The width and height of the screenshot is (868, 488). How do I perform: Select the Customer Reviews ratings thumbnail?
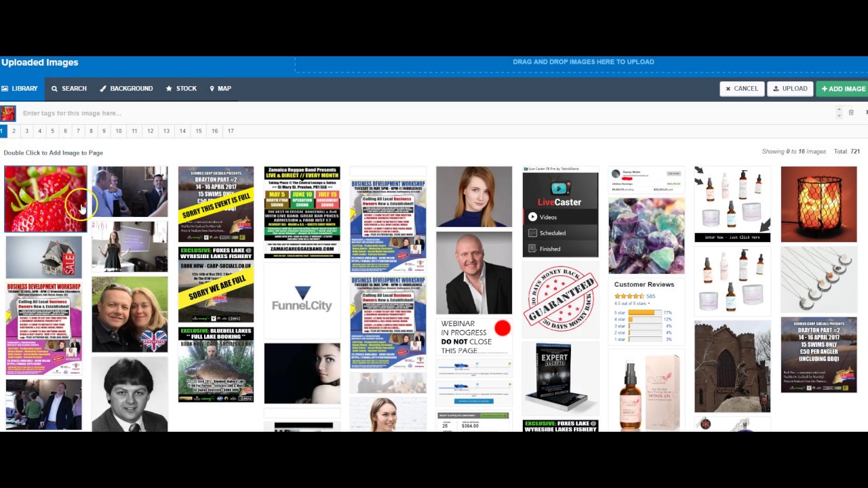(646, 311)
